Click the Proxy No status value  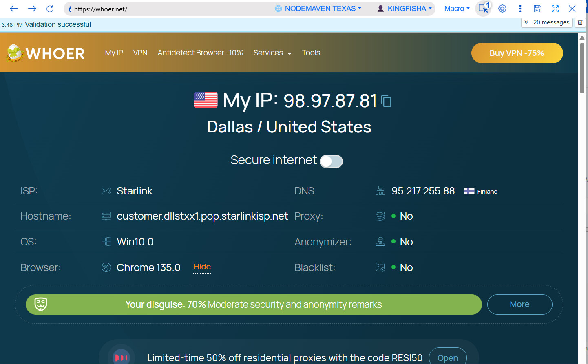[406, 216]
